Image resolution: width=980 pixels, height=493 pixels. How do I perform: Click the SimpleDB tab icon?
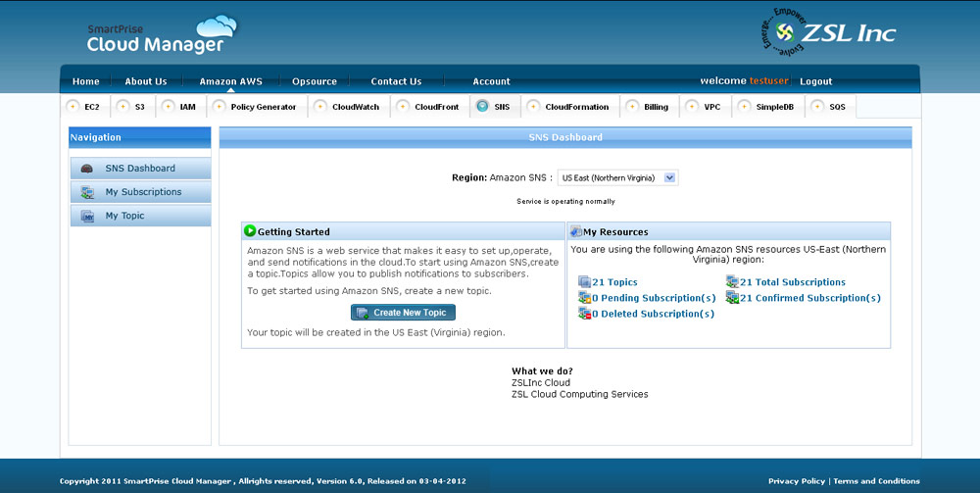click(745, 107)
